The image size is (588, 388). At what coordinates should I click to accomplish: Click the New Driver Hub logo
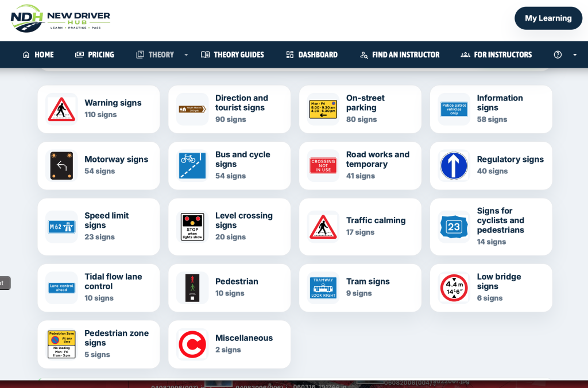coord(60,18)
